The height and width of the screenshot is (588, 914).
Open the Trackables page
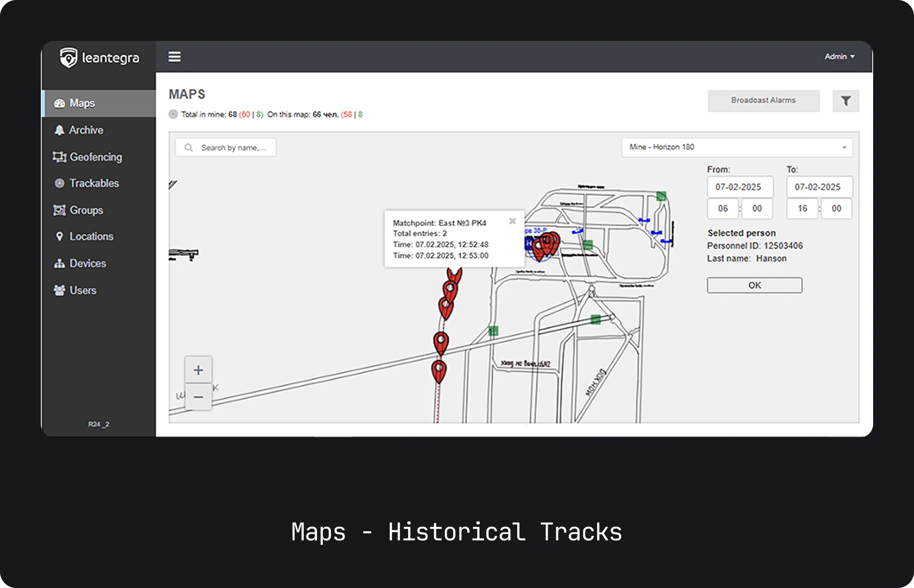pos(94,183)
